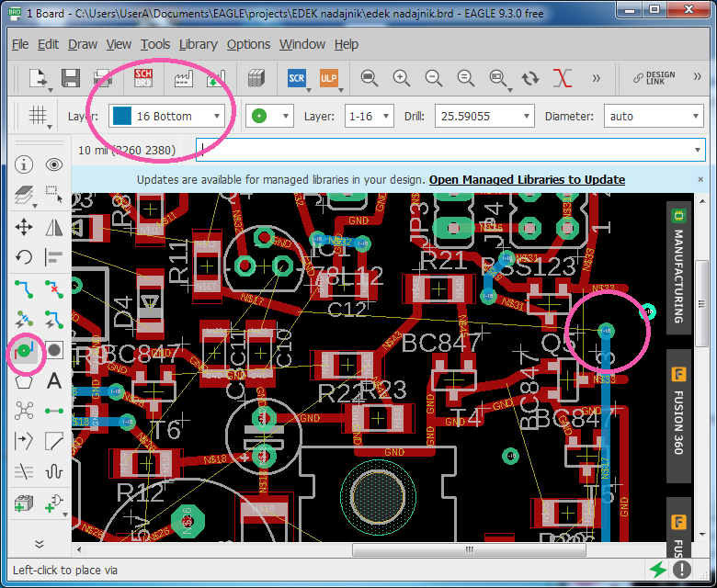Click the Switch to Schematic icon

tap(143, 78)
